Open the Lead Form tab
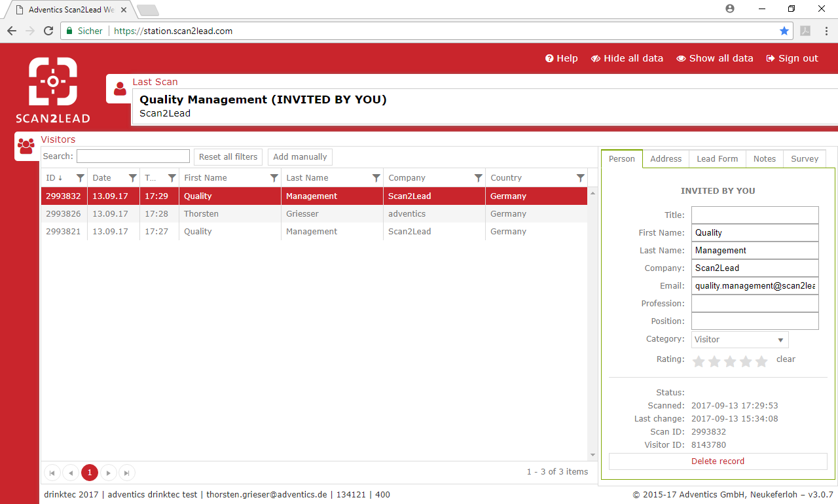This screenshot has width=838, height=504. [717, 159]
